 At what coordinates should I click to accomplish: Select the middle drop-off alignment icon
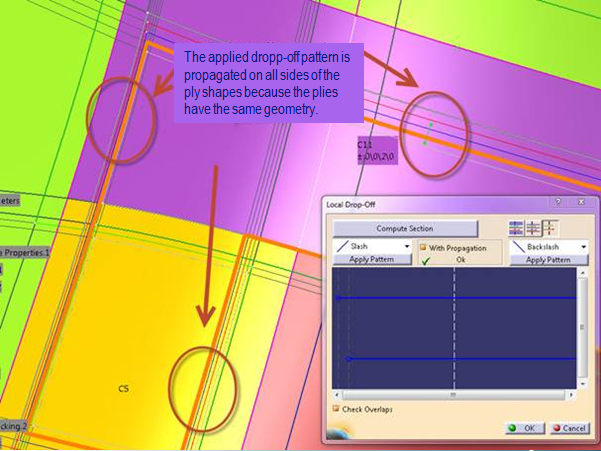[x=533, y=228]
